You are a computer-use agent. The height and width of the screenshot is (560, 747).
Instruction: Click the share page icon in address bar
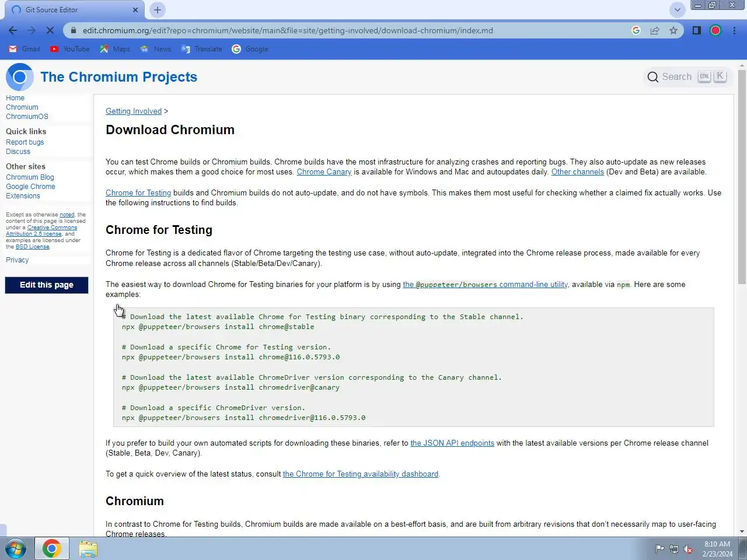pyautogui.click(x=655, y=30)
